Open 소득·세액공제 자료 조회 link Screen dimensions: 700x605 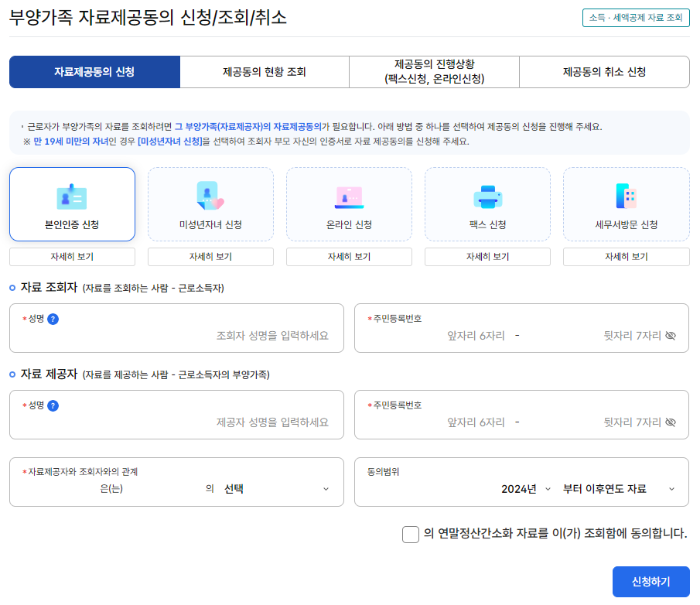[x=634, y=19]
